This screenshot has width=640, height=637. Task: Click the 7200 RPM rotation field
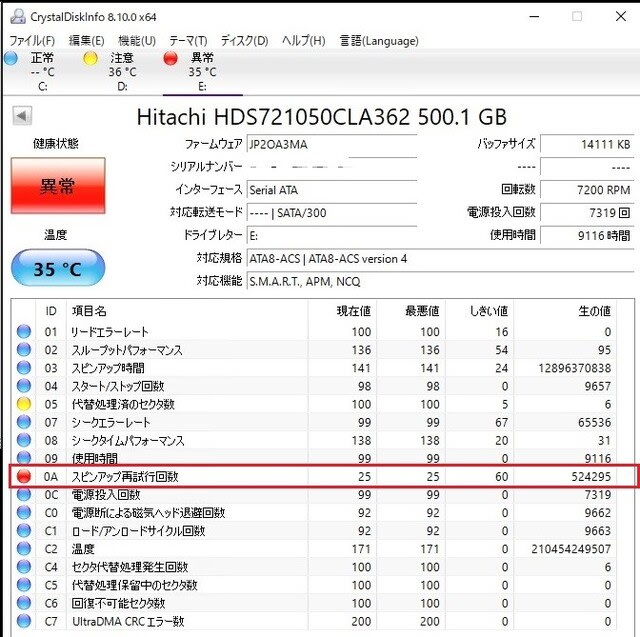tap(587, 190)
